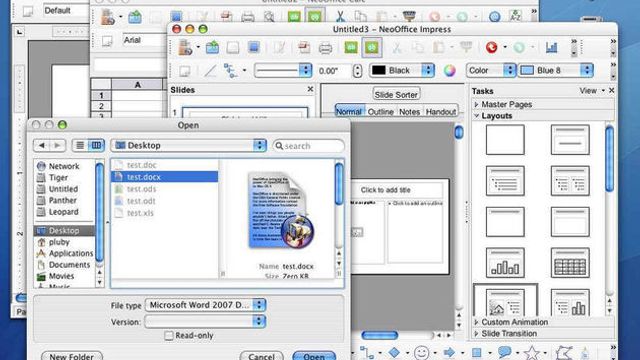This screenshot has height=360, width=640.
Task: Select the Block Arrows tool
Action: 449,352
